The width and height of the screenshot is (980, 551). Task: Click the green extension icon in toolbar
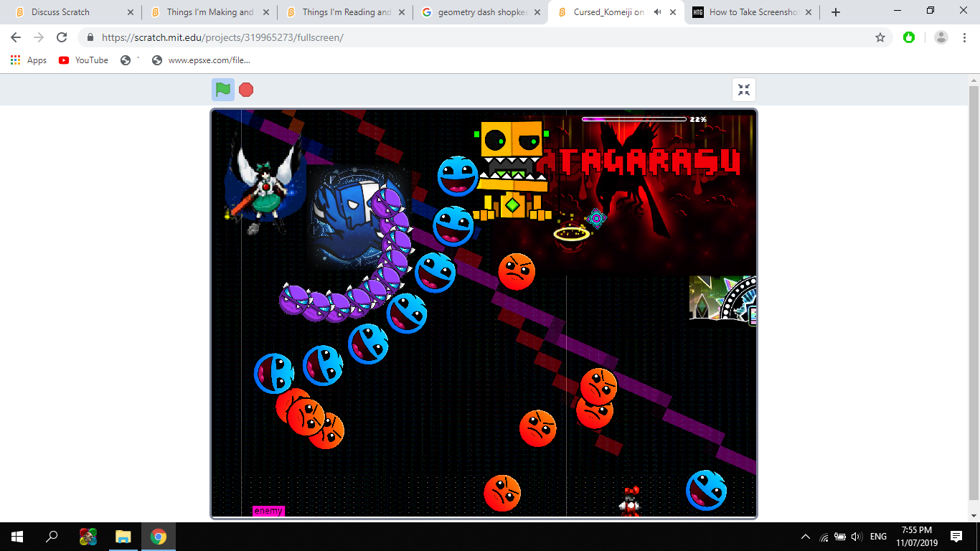click(x=909, y=37)
